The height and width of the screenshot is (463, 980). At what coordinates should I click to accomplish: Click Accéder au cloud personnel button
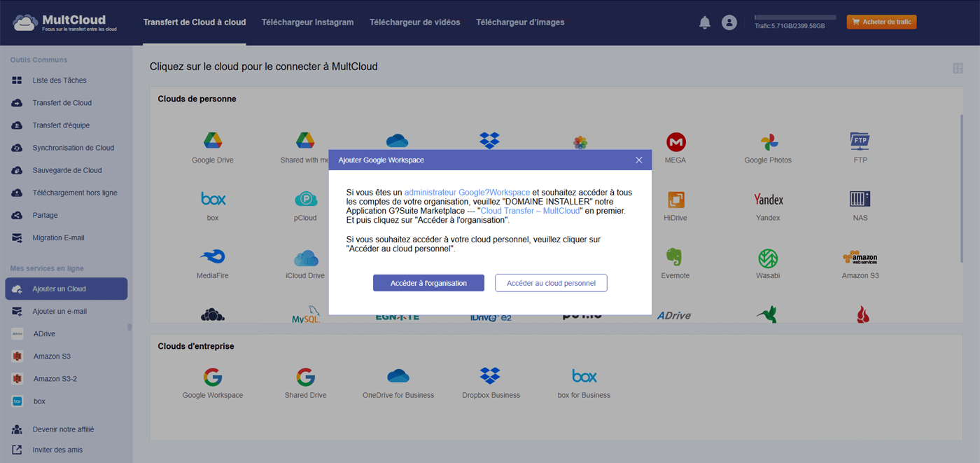551,283
